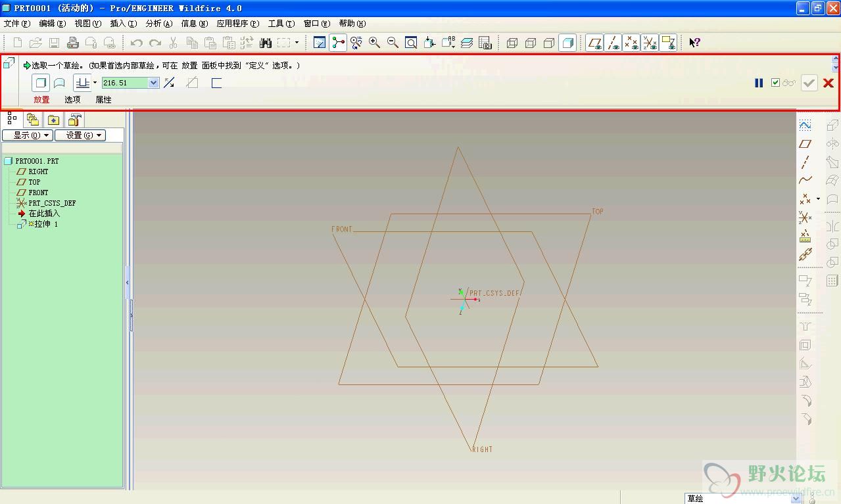Toggle coordinate systems display
Viewport: 841px width, 504px height.
(x=650, y=43)
